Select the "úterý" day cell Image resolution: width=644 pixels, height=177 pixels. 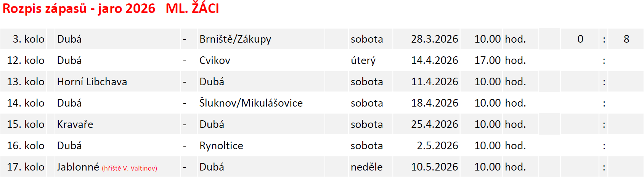pos(363,61)
